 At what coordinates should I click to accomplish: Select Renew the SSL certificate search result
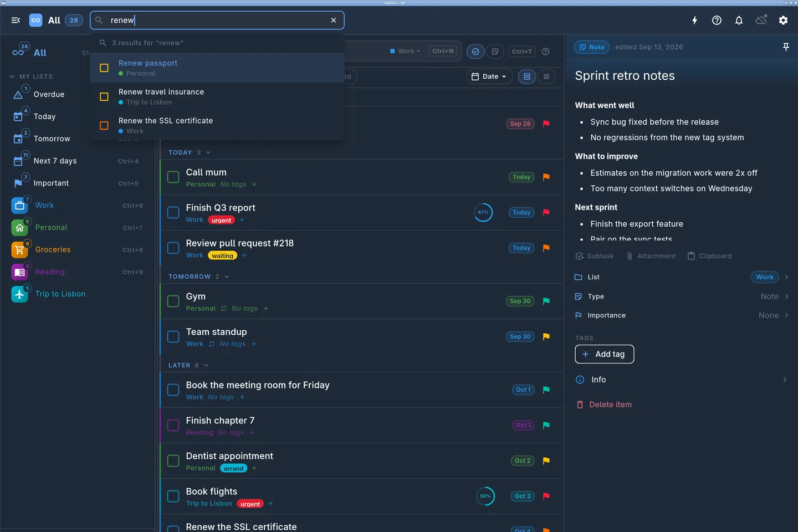[217, 126]
